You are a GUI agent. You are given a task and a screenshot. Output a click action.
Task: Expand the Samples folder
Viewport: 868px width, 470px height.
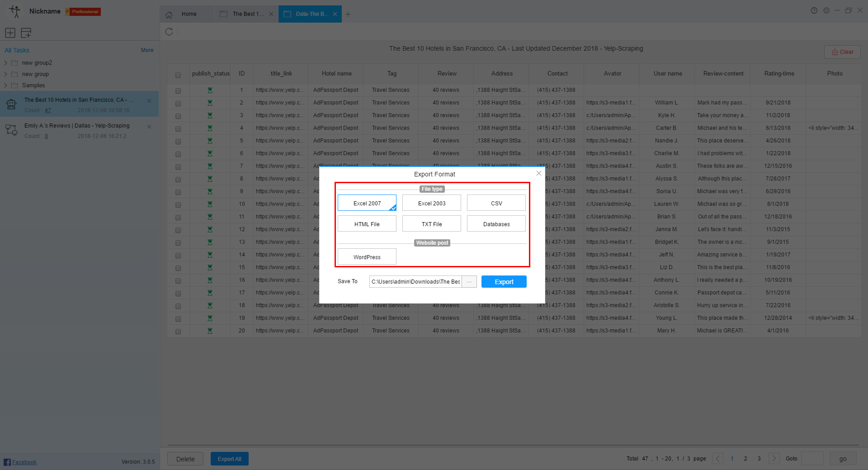[5, 85]
